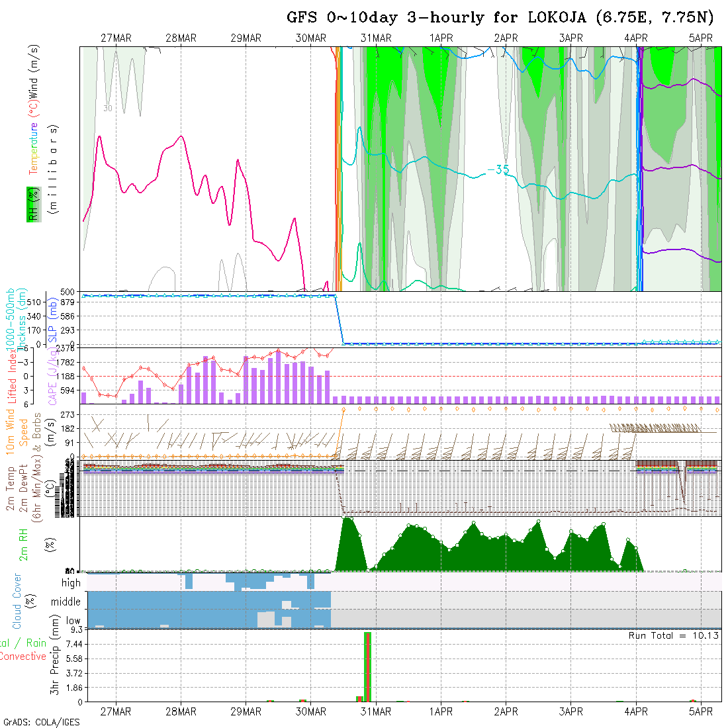Select the middle cloud cover row label
Screen dimensions: 728x728
point(66,602)
